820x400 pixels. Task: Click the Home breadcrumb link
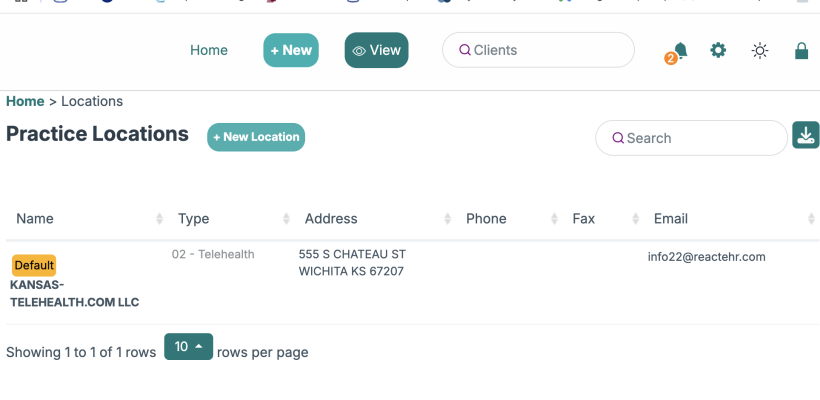pyautogui.click(x=25, y=101)
